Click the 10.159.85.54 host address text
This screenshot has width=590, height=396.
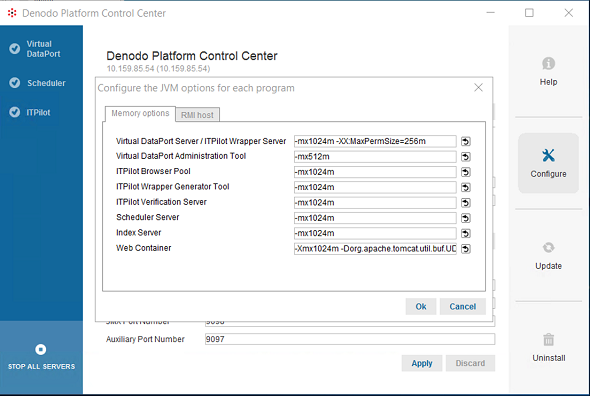coord(158,69)
